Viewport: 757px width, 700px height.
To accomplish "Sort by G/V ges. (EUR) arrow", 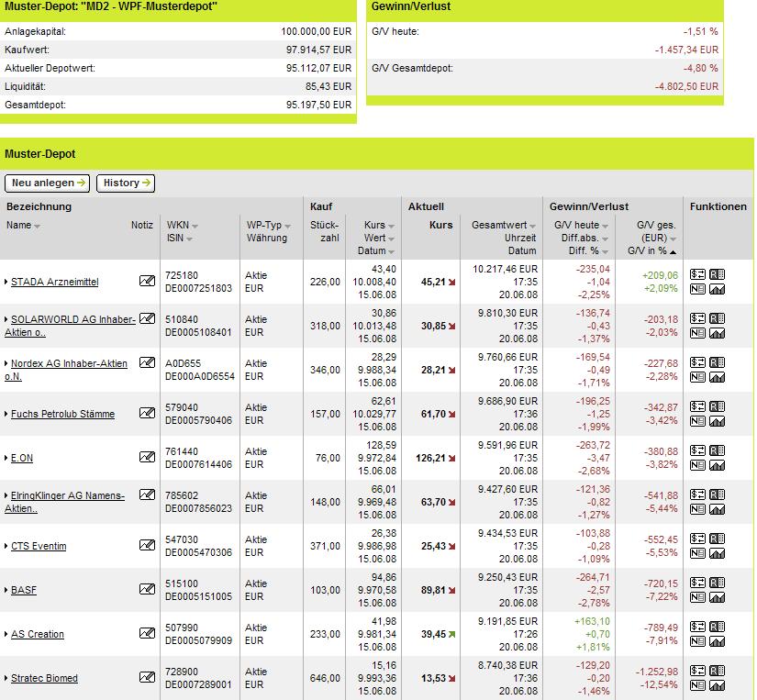I will click(x=673, y=239).
